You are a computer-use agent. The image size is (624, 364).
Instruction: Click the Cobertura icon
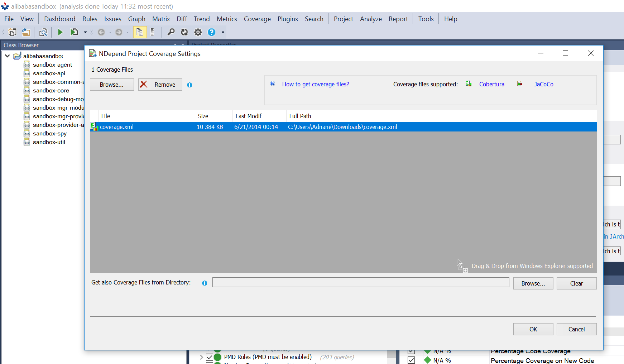click(x=469, y=84)
